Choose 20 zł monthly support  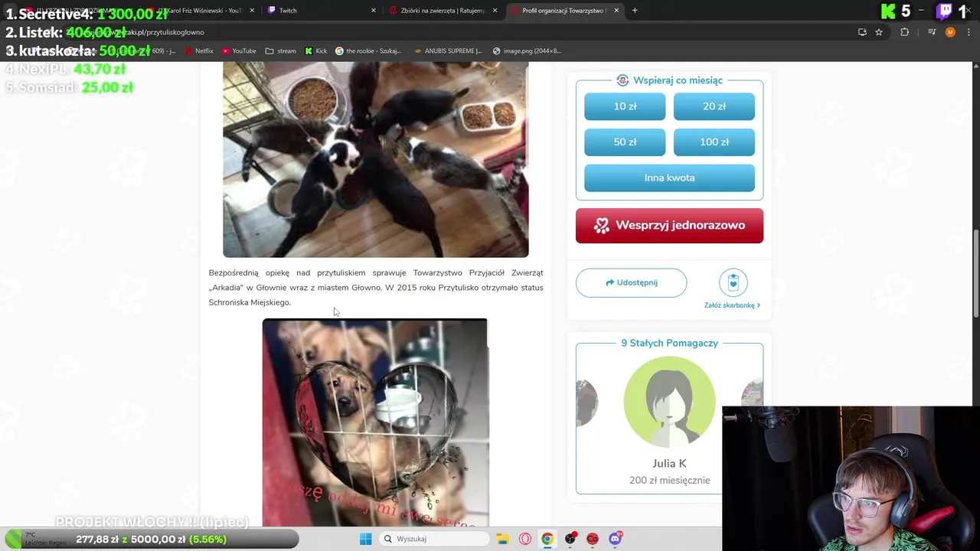[714, 106]
